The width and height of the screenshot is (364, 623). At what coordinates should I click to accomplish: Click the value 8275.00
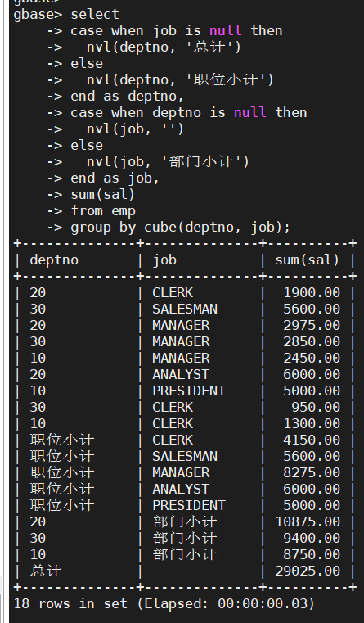(312, 472)
